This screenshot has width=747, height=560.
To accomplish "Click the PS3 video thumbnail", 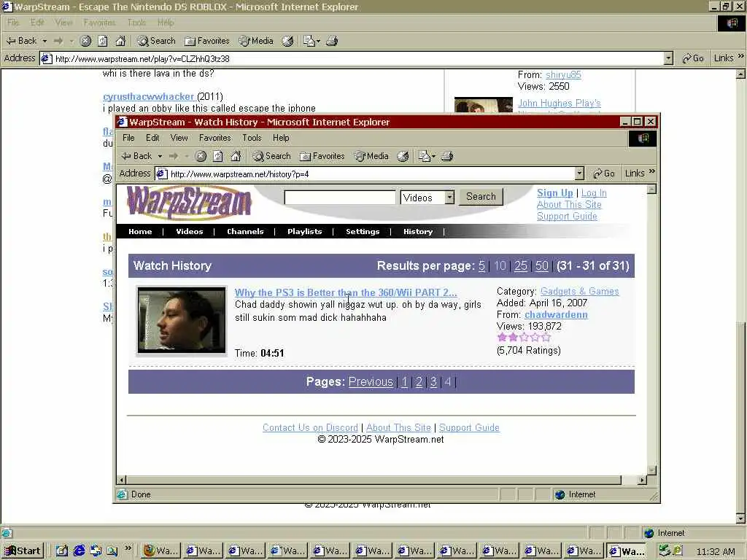I will (x=181, y=320).
